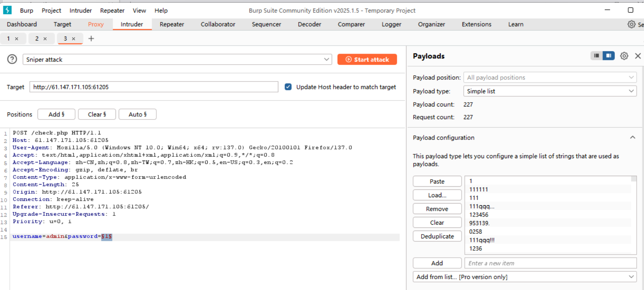Open the Payload type Simple list dropdown
The height and width of the screenshot is (290, 644).
pyautogui.click(x=550, y=91)
